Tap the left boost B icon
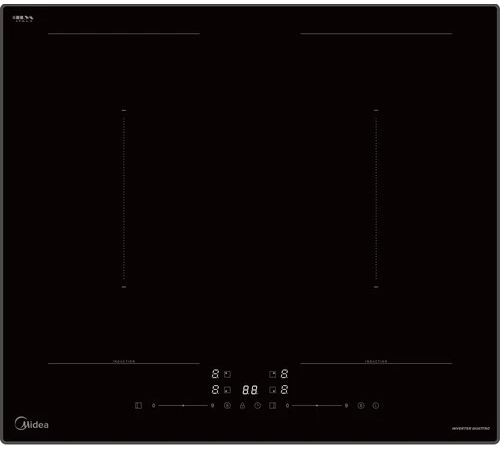This screenshot has width=500, height=450. click(x=227, y=405)
